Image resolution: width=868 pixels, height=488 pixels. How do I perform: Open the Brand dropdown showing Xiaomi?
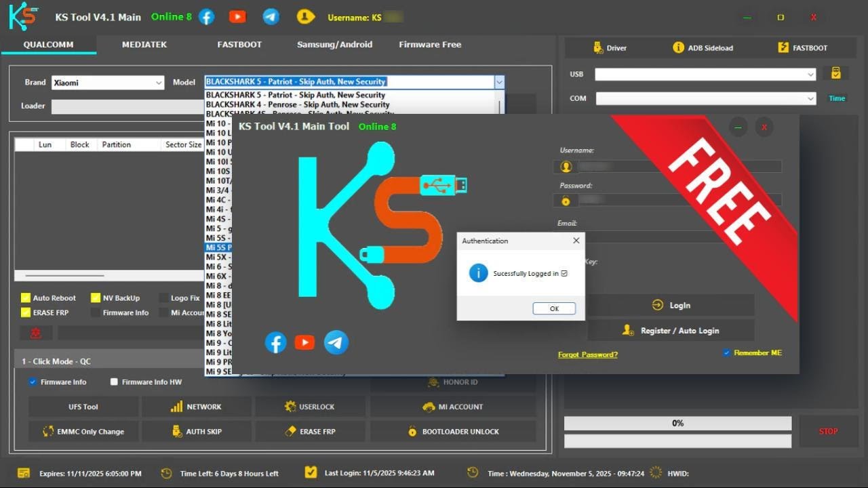coord(108,83)
